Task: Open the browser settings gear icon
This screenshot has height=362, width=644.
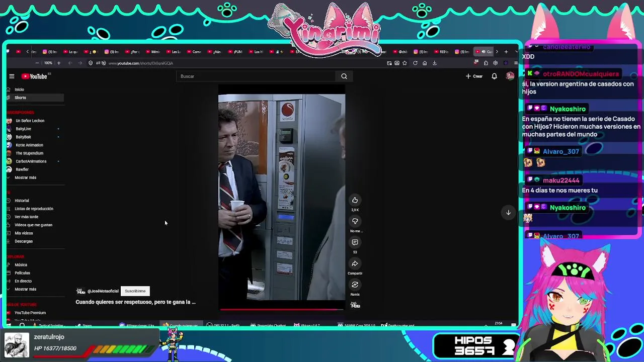Action: click(x=496, y=63)
